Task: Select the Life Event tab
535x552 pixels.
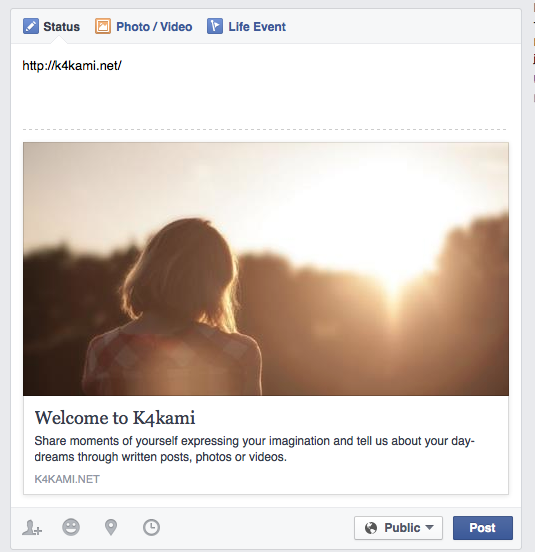Action: (x=246, y=26)
